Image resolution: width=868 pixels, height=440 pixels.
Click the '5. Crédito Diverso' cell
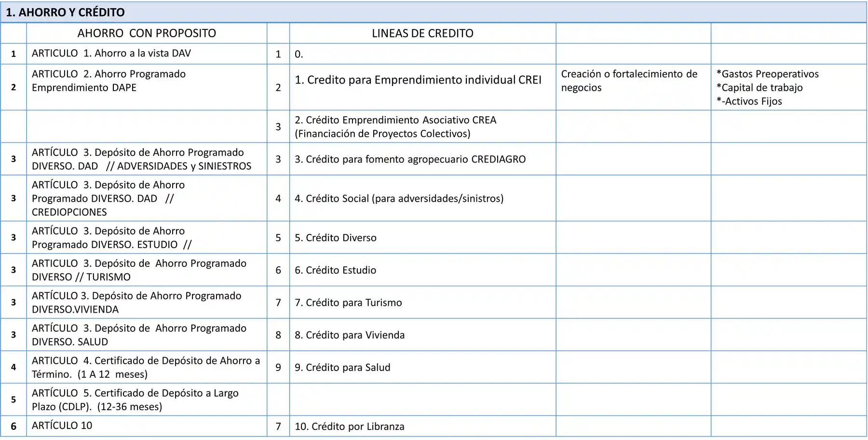click(x=422, y=237)
